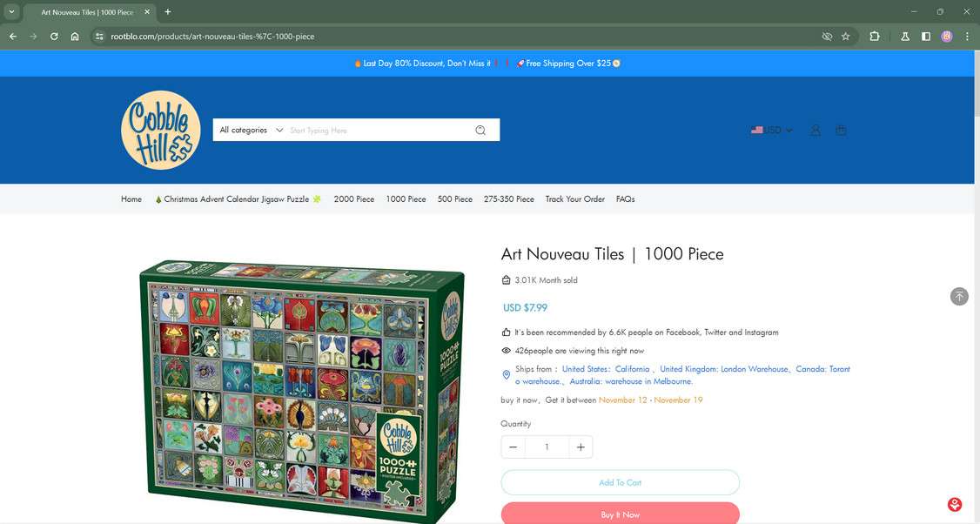Expand the All categories dropdown

[x=252, y=130]
